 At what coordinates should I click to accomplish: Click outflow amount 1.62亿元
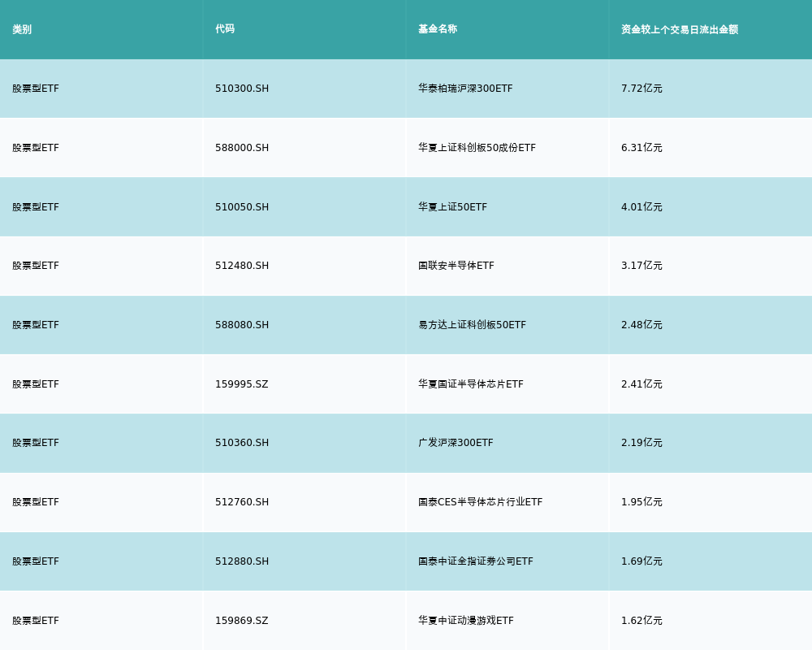click(x=641, y=621)
